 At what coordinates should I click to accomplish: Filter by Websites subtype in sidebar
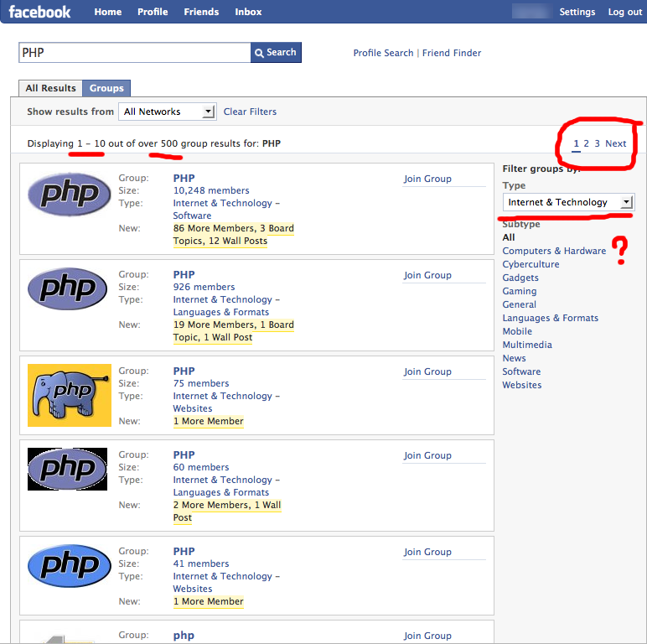tap(522, 385)
